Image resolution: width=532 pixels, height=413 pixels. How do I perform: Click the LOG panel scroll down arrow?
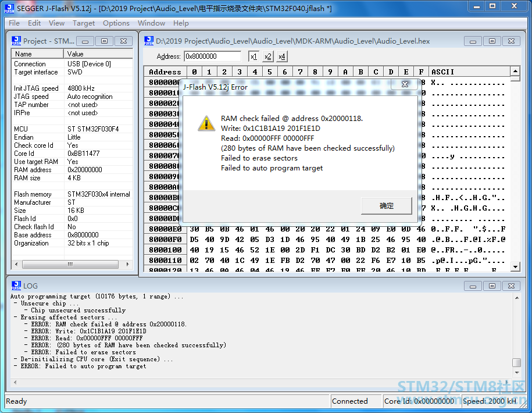click(x=517, y=373)
